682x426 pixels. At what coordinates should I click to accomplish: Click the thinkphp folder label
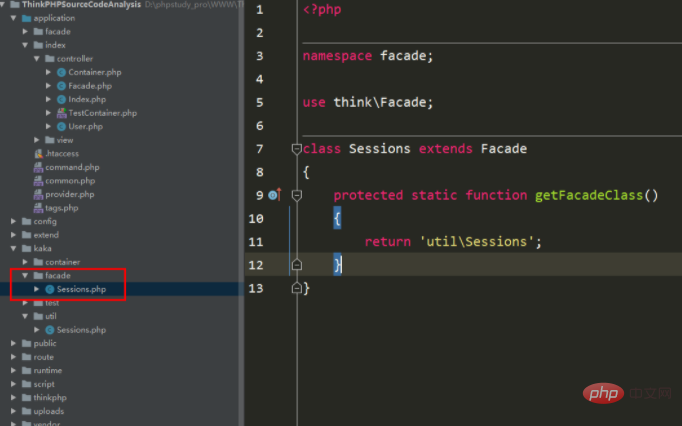(50, 397)
